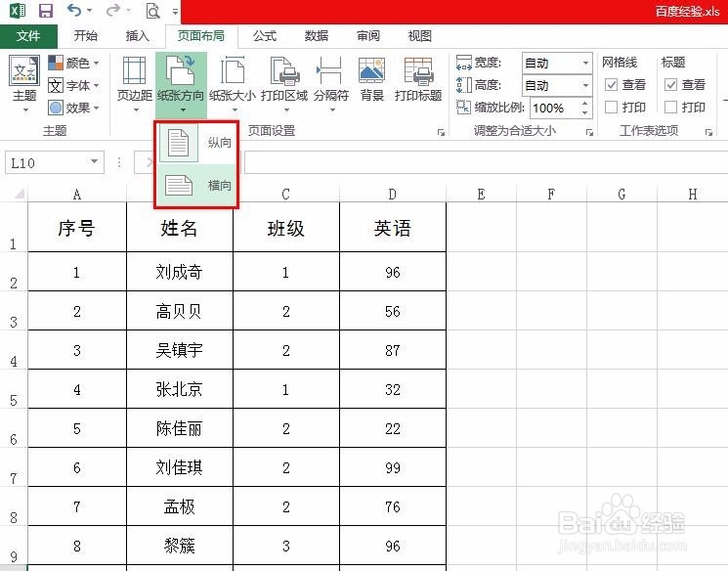This screenshot has height=571, width=728.
Task: Choose 纵向 portrait orientation
Action: pos(196,143)
